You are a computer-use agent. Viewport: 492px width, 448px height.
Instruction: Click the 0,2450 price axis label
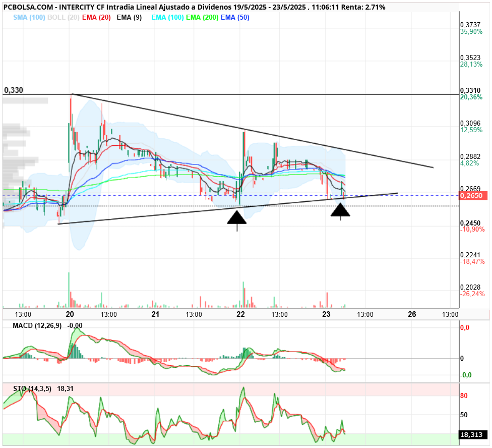tap(470, 223)
